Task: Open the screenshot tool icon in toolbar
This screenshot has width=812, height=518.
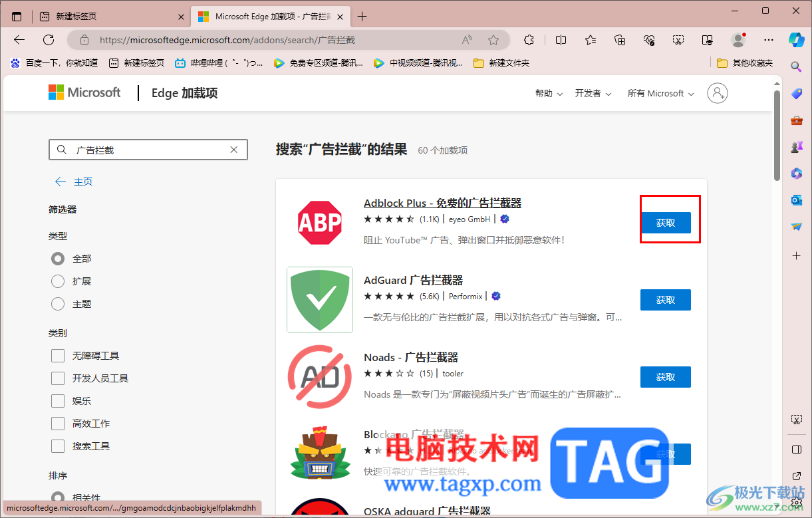Action: pyautogui.click(x=678, y=40)
